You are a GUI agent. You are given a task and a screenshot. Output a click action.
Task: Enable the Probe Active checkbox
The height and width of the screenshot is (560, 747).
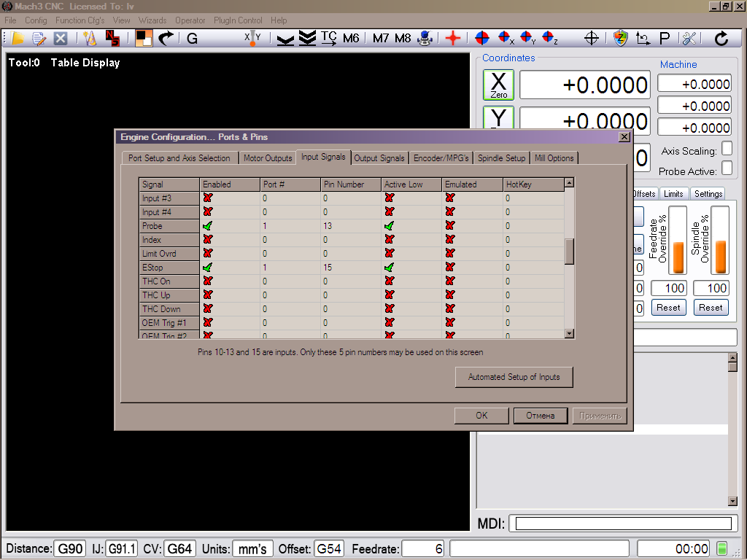pos(727,168)
